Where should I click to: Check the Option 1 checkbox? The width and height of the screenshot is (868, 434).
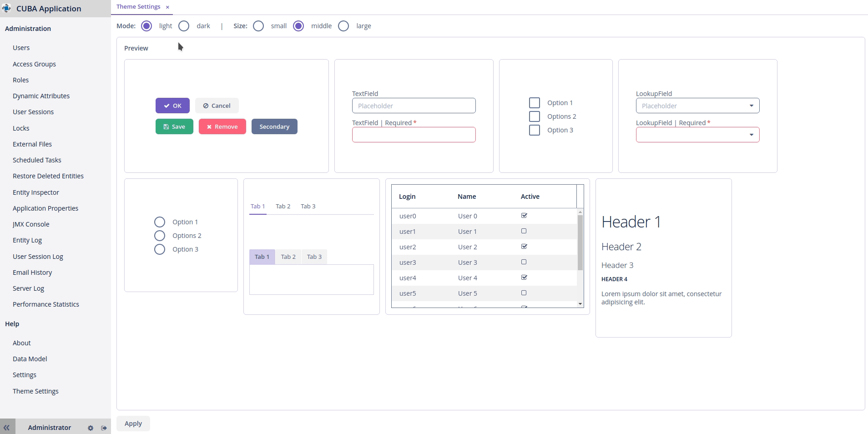535,103
